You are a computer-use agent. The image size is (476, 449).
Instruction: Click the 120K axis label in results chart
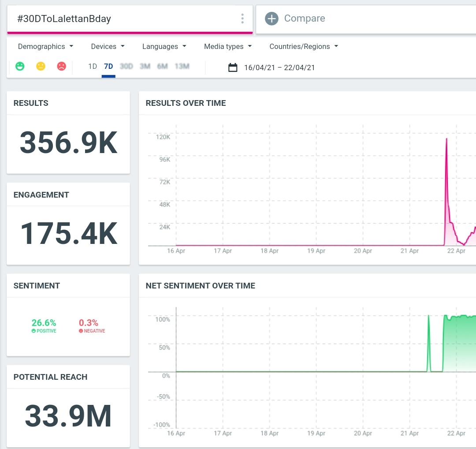164,137
